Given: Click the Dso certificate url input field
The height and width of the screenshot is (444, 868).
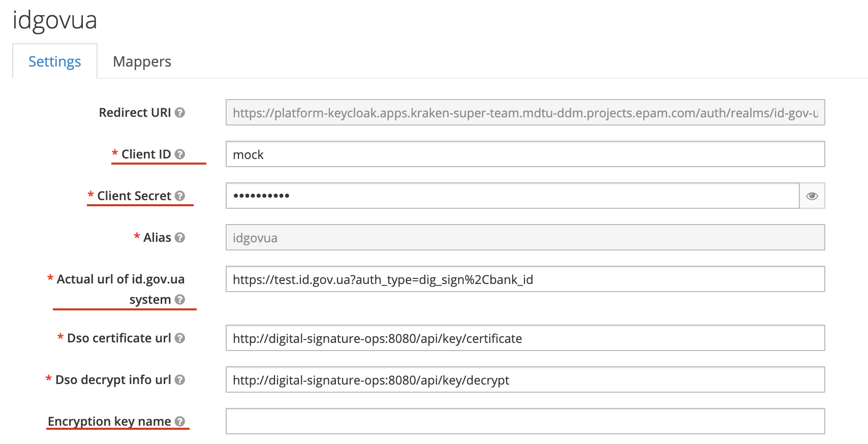Looking at the screenshot, I should (x=524, y=338).
